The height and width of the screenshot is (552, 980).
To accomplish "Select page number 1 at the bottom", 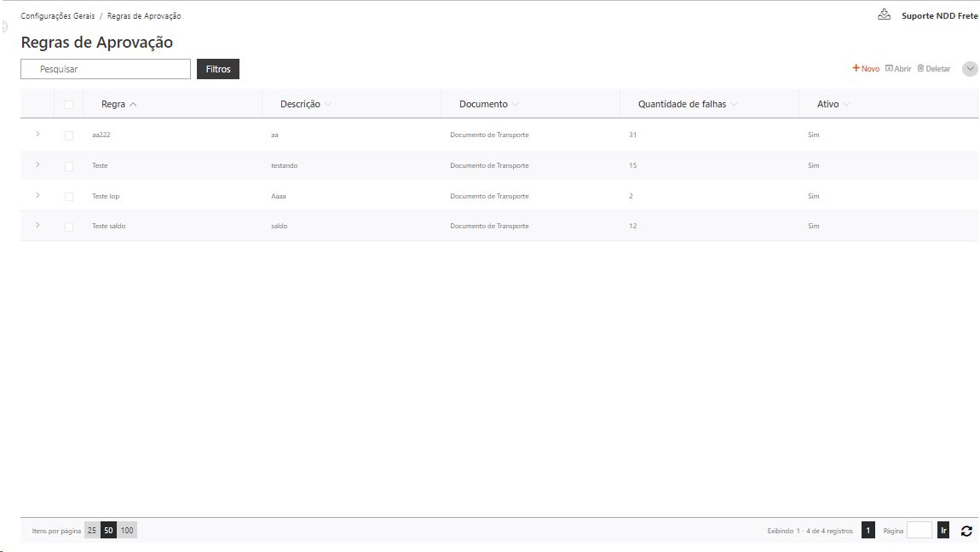I will tap(868, 530).
